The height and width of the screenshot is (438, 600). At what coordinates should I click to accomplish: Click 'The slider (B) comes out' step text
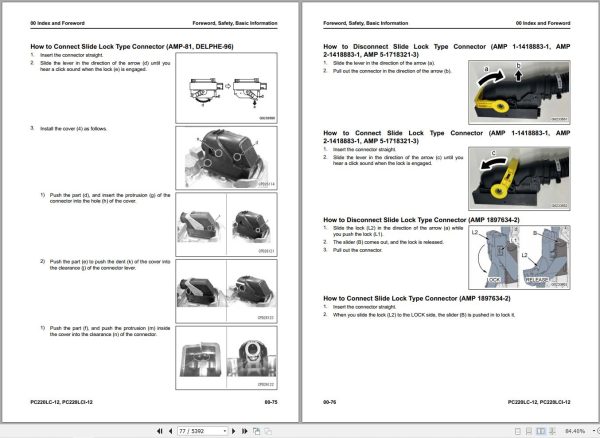click(388, 243)
